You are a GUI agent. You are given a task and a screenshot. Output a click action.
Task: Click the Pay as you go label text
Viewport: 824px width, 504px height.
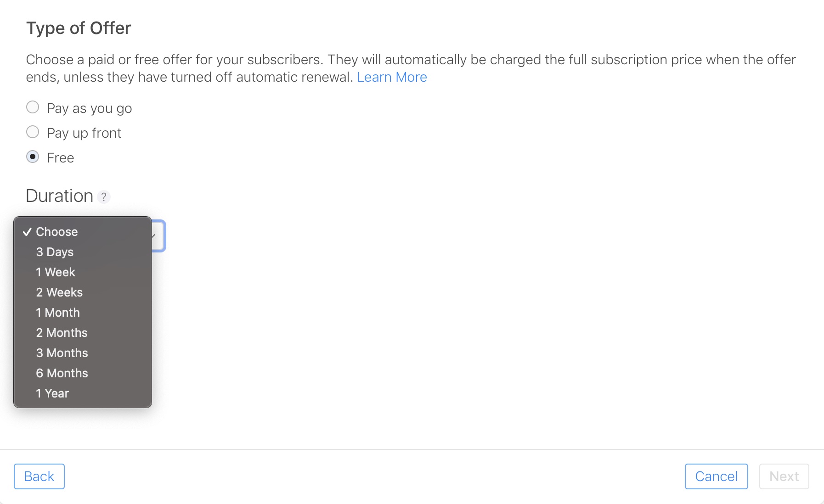(x=90, y=108)
